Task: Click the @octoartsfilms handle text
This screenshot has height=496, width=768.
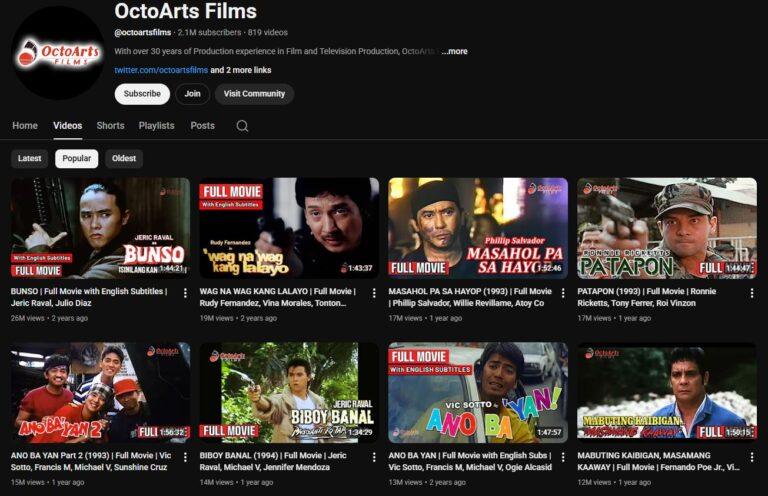Action: (x=143, y=33)
